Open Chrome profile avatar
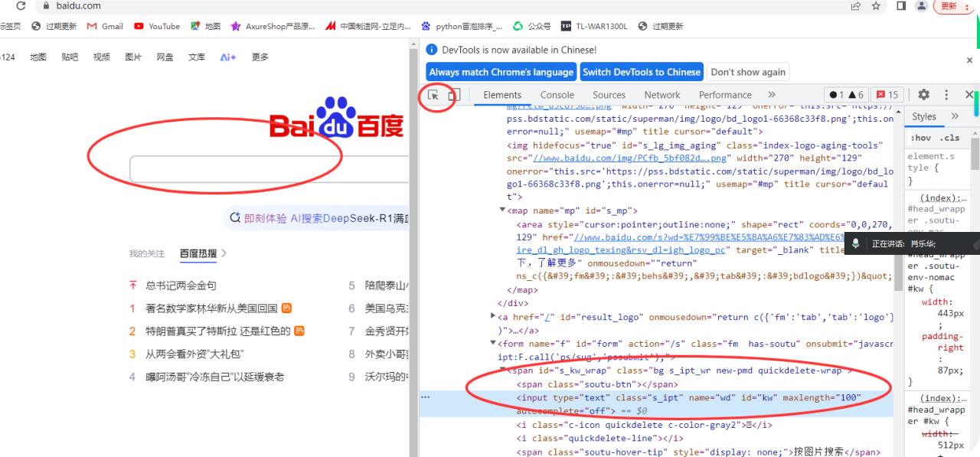The width and height of the screenshot is (980, 457). tap(922, 5)
